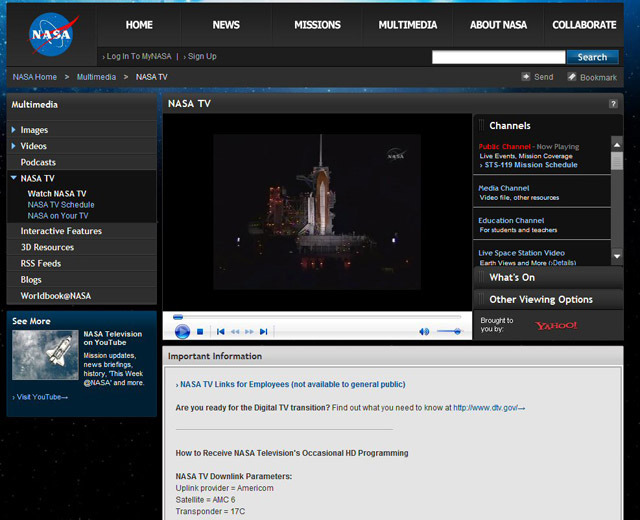Focus the site search text field
This screenshot has height=520, width=640.
498,57
